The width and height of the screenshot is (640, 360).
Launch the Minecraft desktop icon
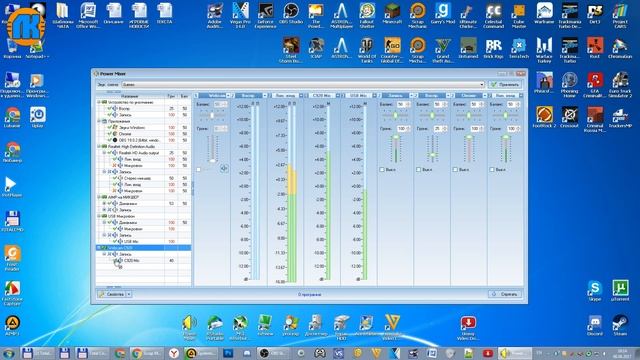[392, 13]
